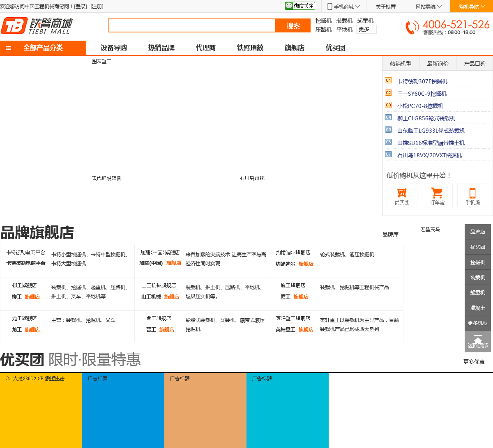Open 山推SD16标准型履带推土机 link

(x=431, y=143)
